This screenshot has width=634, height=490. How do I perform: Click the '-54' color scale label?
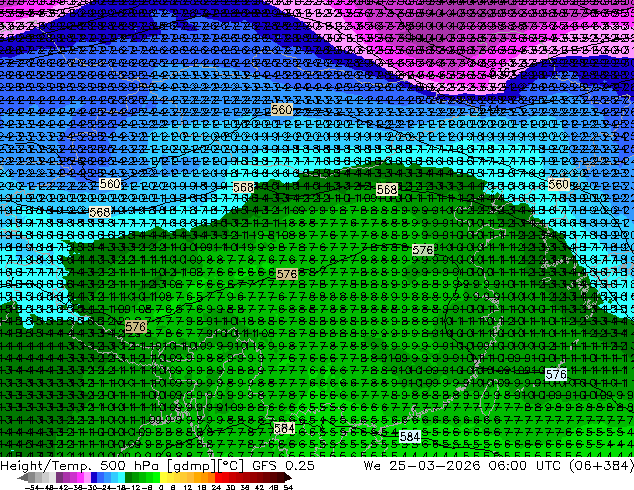(32, 487)
